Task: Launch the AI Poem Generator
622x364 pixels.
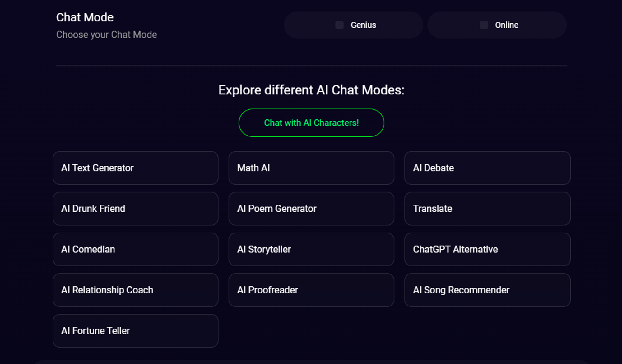Action: pyautogui.click(x=311, y=209)
